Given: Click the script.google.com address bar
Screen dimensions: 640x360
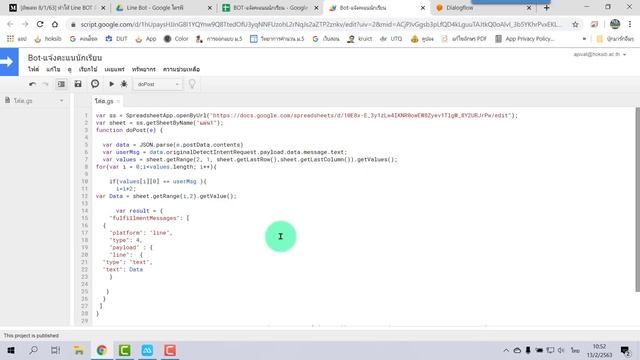Looking at the screenshot, I should point(320,24).
